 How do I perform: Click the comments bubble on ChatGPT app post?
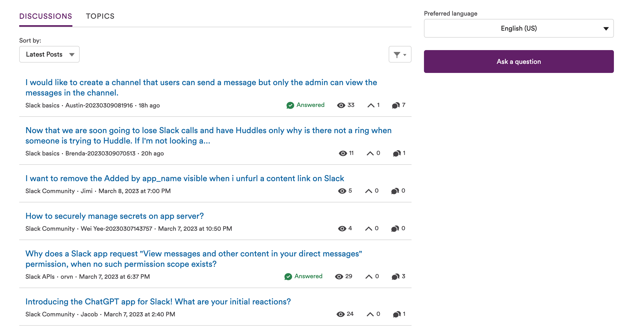point(397,314)
